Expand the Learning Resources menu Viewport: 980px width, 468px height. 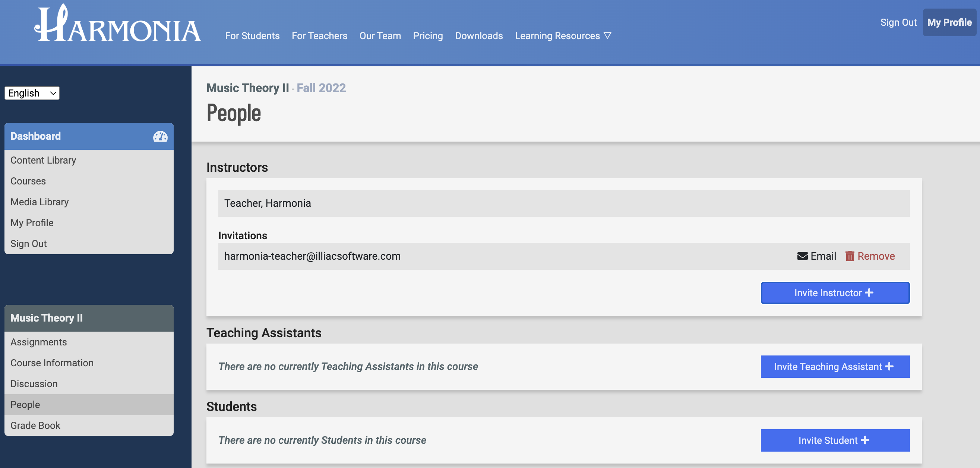[563, 36]
